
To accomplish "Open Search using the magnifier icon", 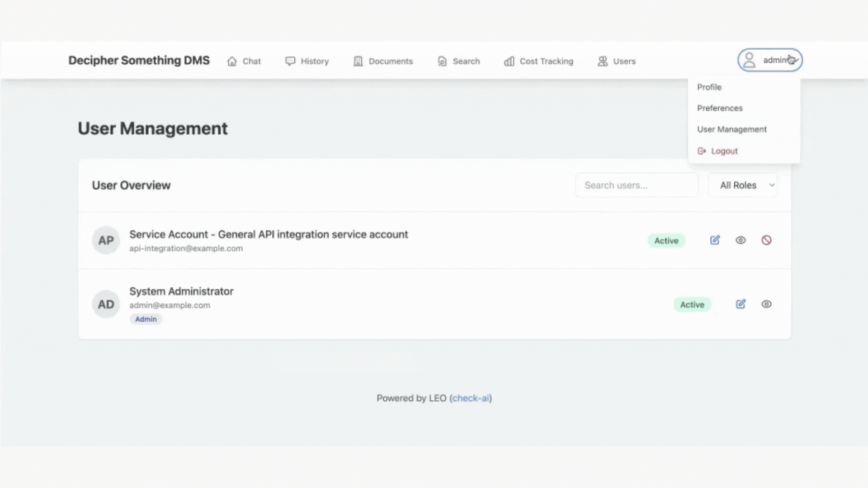I will pos(442,61).
